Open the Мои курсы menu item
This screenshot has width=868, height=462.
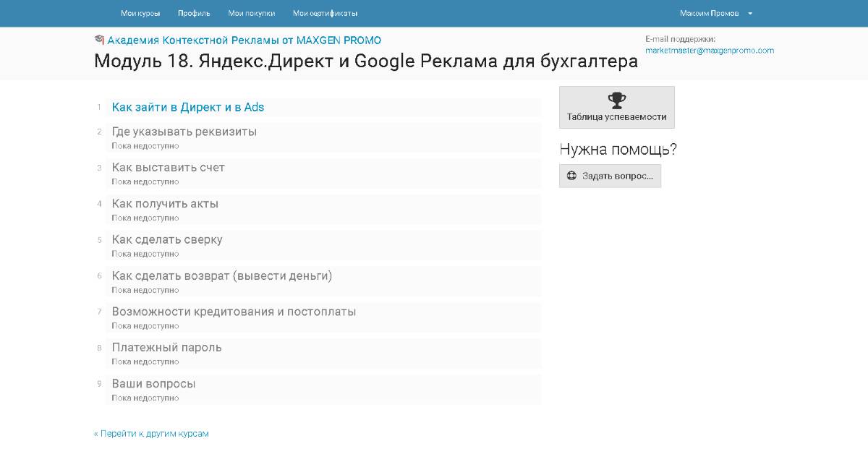[140, 14]
